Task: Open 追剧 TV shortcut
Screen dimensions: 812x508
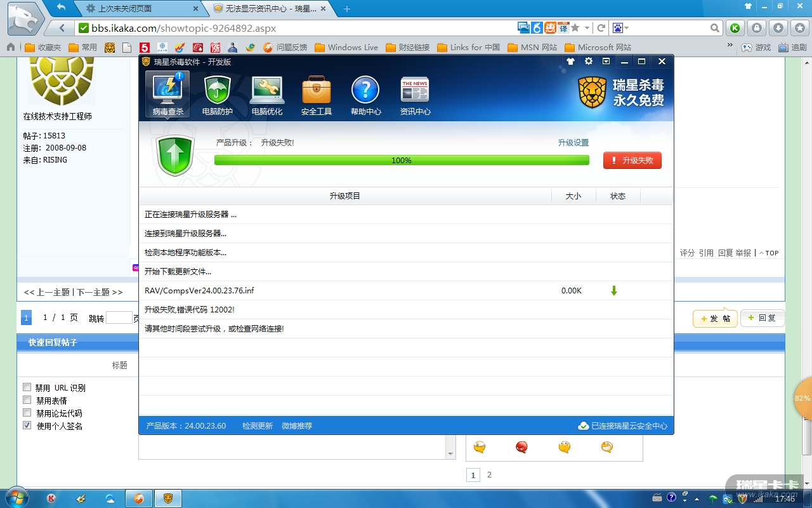Action: coord(792,47)
